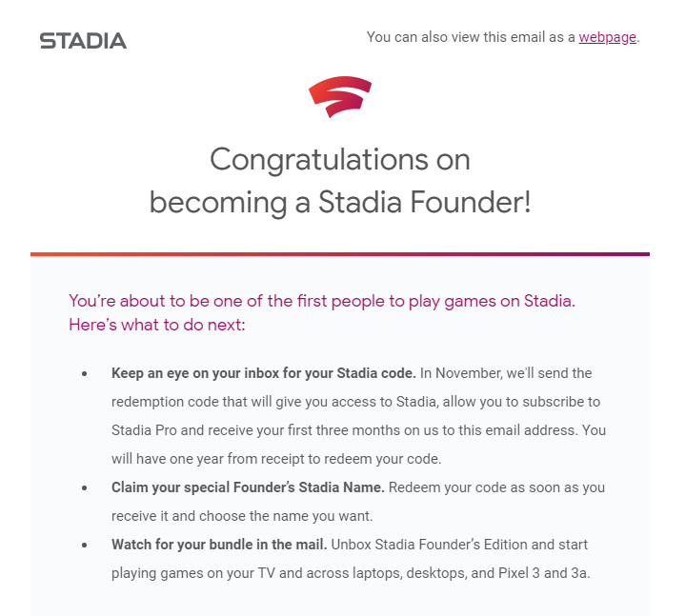Viewport: 686px width, 616px height.
Task: Click the bullet dot beside 'Watch for your bundle'
Action: (x=85, y=546)
